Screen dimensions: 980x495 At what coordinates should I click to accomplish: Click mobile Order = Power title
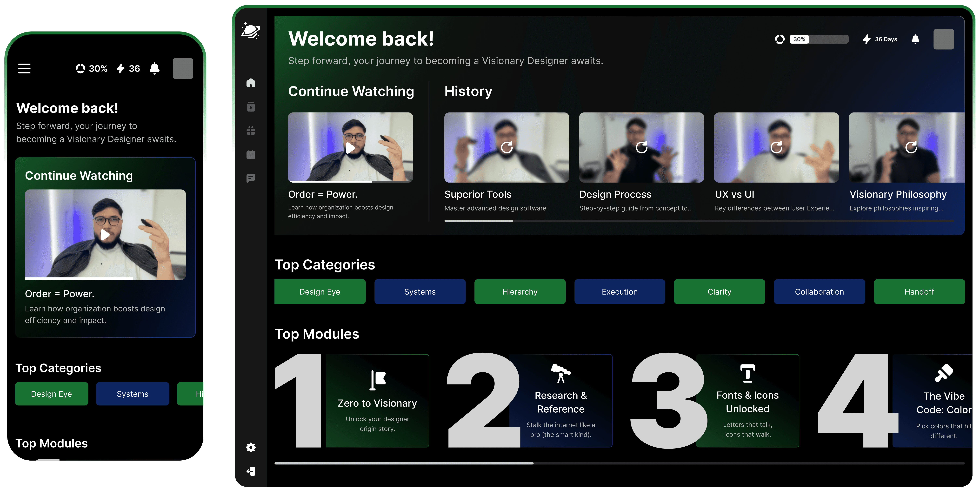pyautogui.click(x=60, y=294)
